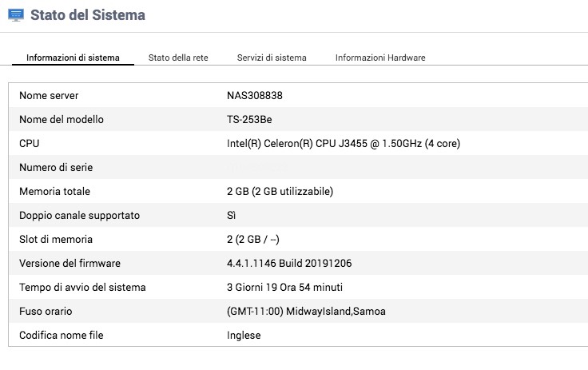Click the Stato del Sistema monitor icon
Image resolution: width=588 pixels, height=370 pixels.
[15, 15]
